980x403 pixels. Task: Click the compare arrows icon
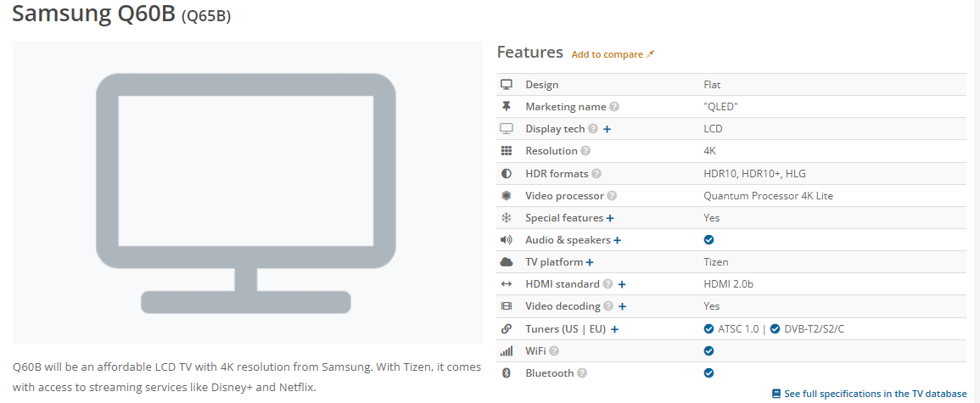click(650, 54)
